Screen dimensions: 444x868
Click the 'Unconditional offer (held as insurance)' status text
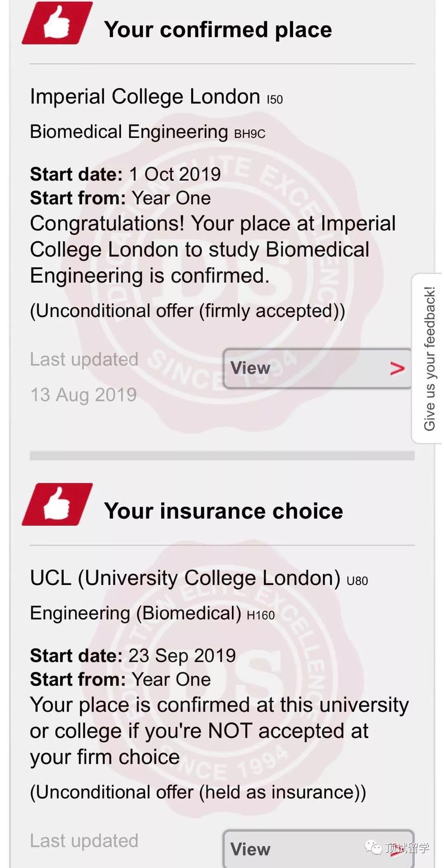tap(198, 792)
